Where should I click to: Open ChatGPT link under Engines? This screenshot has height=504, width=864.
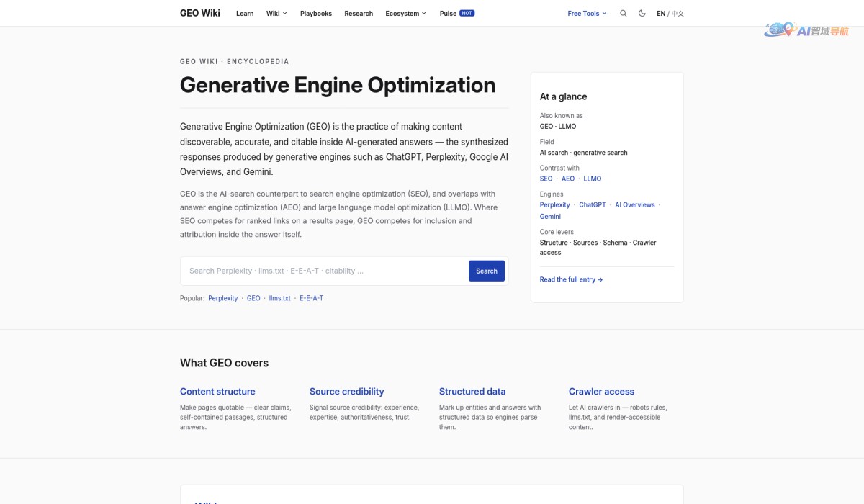[593, 205]
